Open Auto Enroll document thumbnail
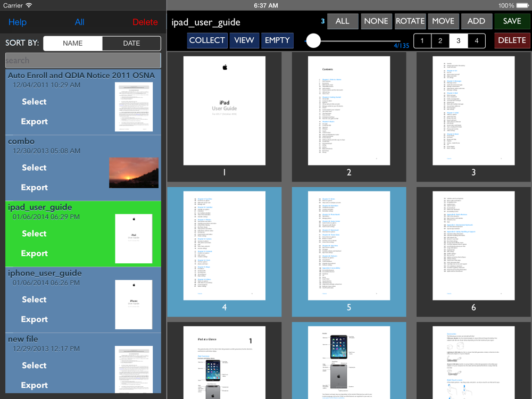532x399 pixels. (x=134, y=106)
